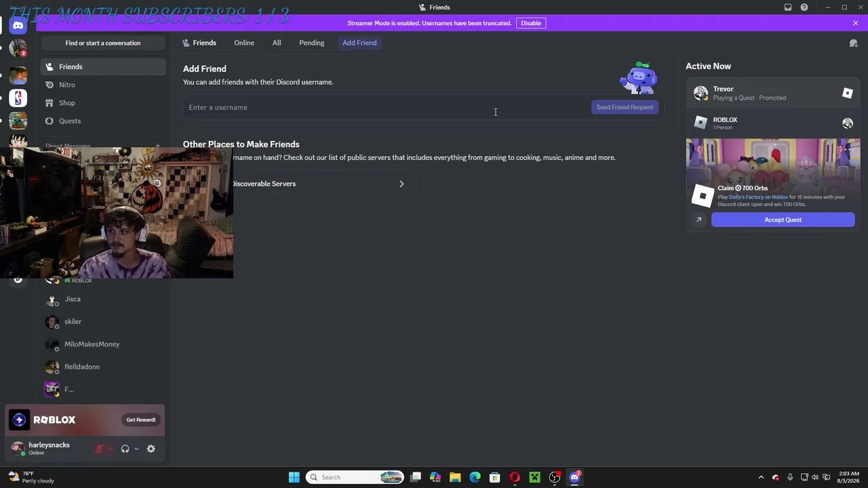This screenshot has width=868, height=488.
Task: Click the ROBLOX 1 Person activity entry
Action: coord(773,123)
